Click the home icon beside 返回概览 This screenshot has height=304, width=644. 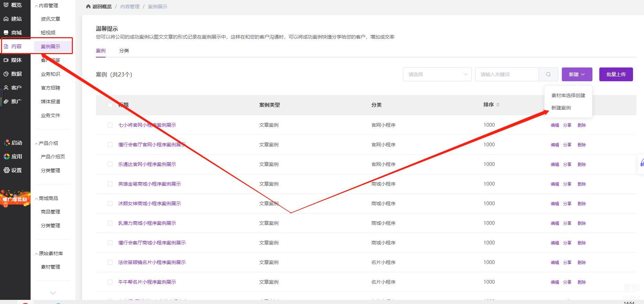[x=88, y=7]
